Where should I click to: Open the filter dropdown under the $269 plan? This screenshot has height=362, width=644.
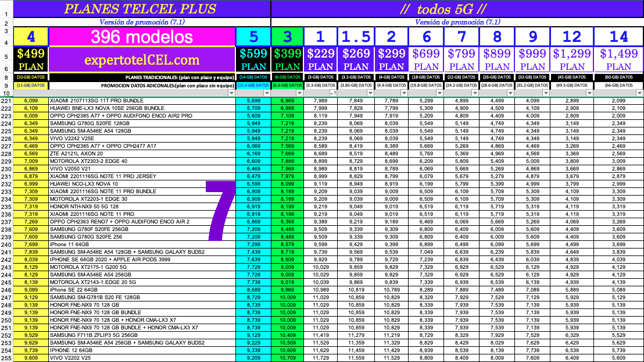pyautogui.click(x=370, y=93)
